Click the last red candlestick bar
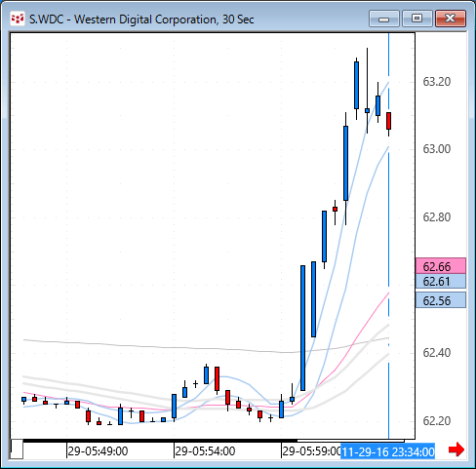476x469 pixels. pyautogui.click(x=388, y=121)
